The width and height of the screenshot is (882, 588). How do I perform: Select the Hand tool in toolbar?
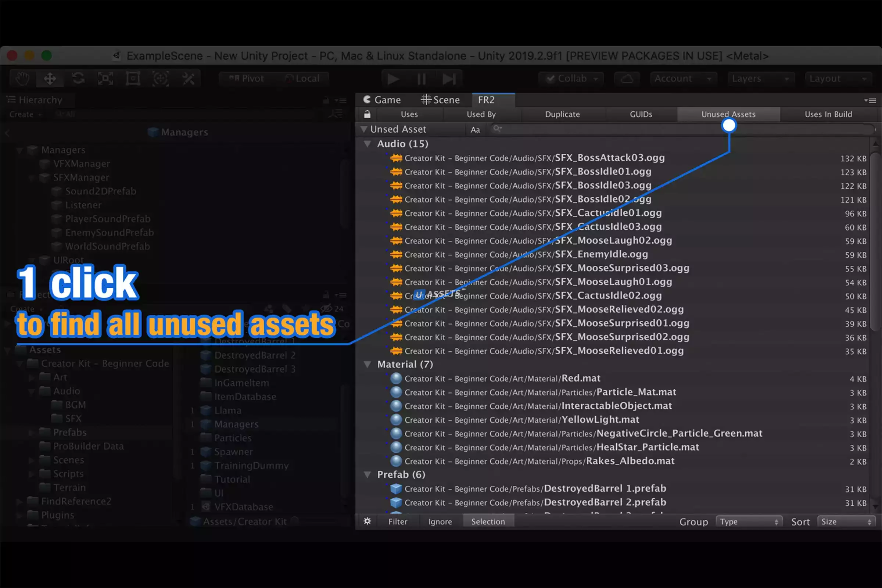tap(22, 79)
